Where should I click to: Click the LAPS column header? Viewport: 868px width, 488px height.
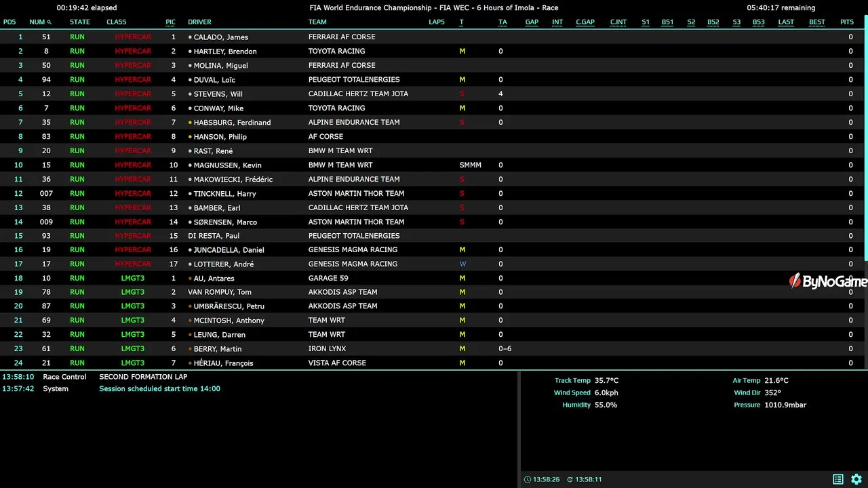tap(437, 22)
